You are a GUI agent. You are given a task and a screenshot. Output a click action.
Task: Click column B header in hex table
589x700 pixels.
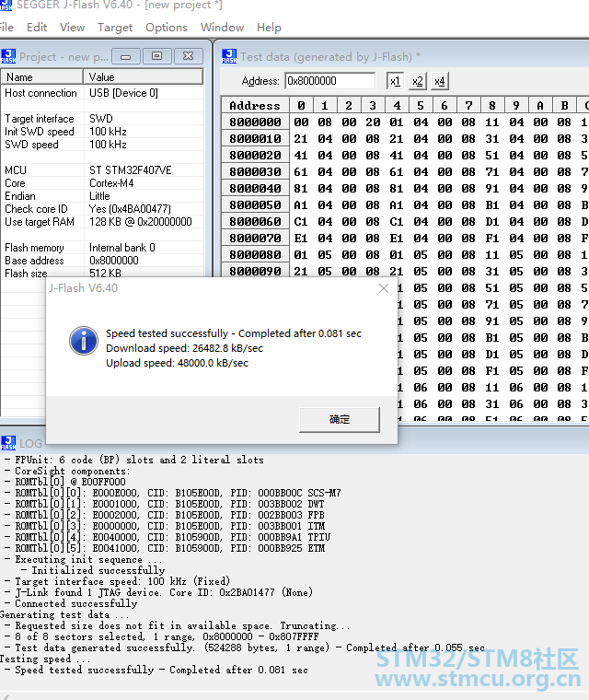tap(564, 105)
